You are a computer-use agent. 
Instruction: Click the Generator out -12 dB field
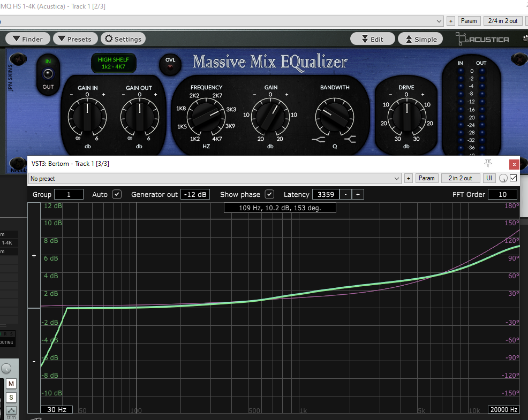195,195
